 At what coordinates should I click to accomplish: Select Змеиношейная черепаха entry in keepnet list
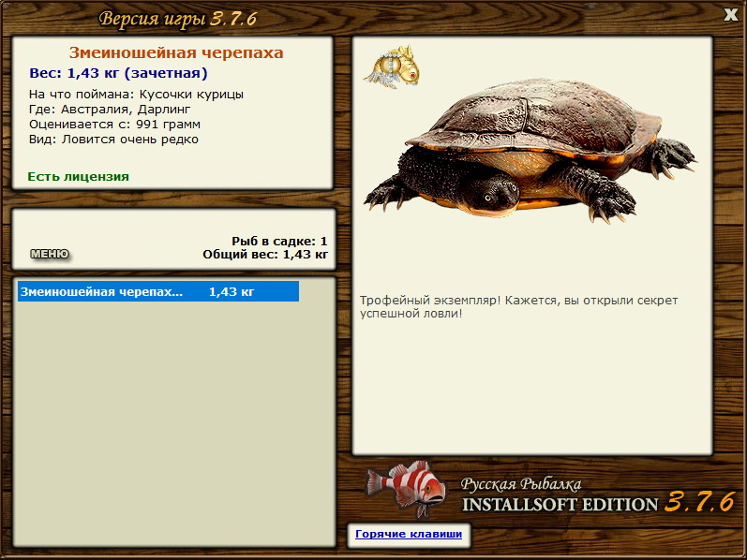(157, 291)
